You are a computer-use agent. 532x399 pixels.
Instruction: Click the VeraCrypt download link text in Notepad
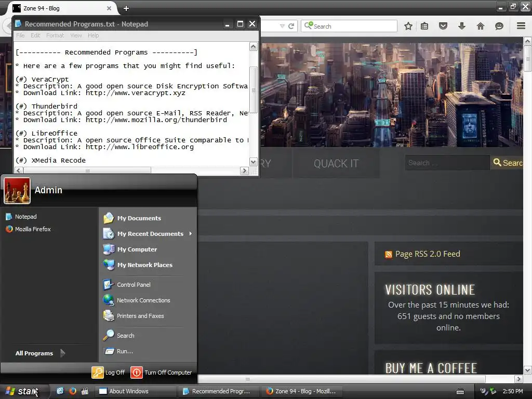[136, 93]
